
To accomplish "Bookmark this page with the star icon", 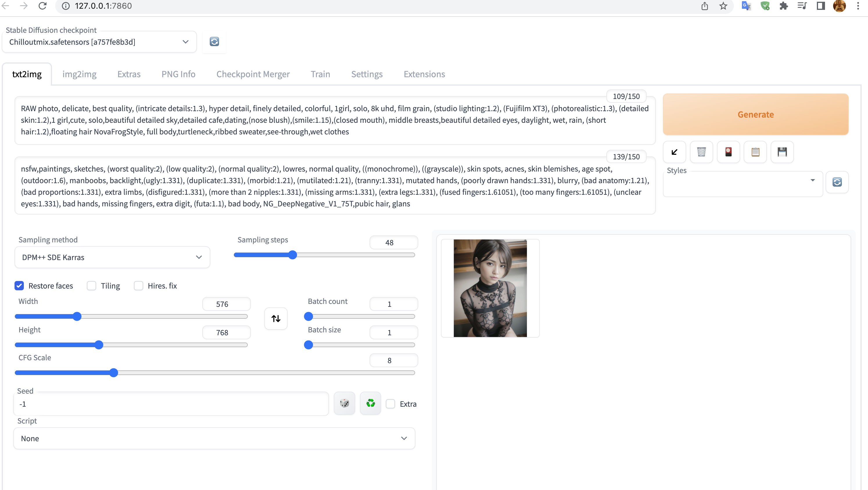I will pyautogui.click(x=723, y=6).
